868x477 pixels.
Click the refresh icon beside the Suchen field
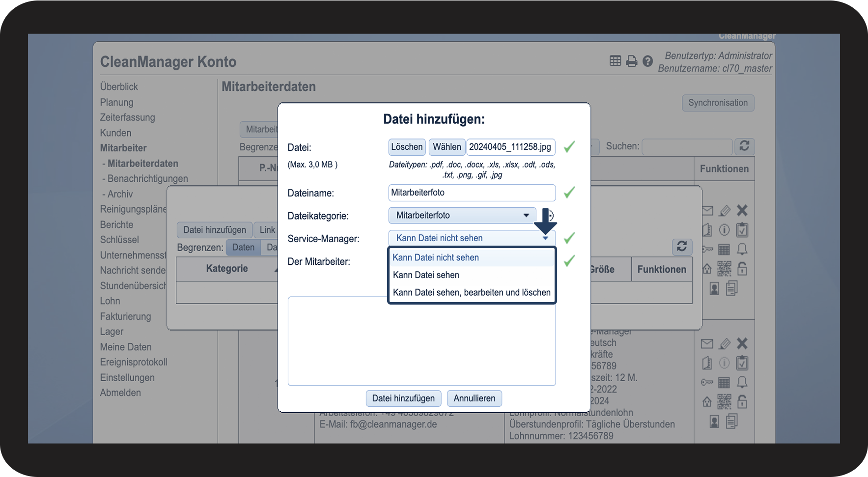pyautogui.click(x=744, y=146)
